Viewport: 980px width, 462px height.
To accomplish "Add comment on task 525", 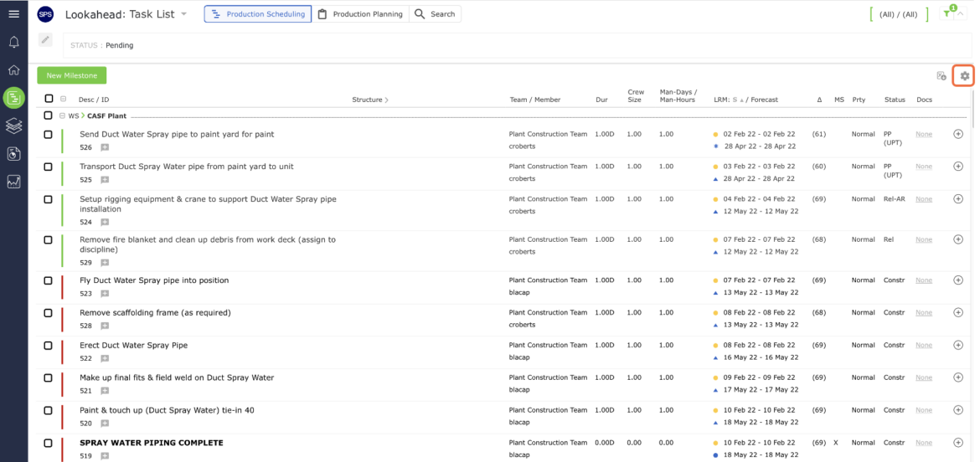I will (105, 180).
